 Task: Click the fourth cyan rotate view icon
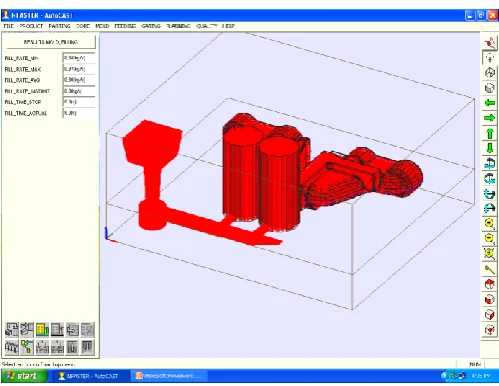[x=490, y=209]
